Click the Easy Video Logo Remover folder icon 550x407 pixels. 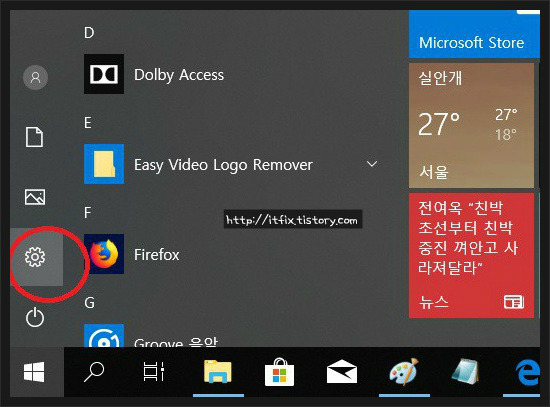point(104,164)
